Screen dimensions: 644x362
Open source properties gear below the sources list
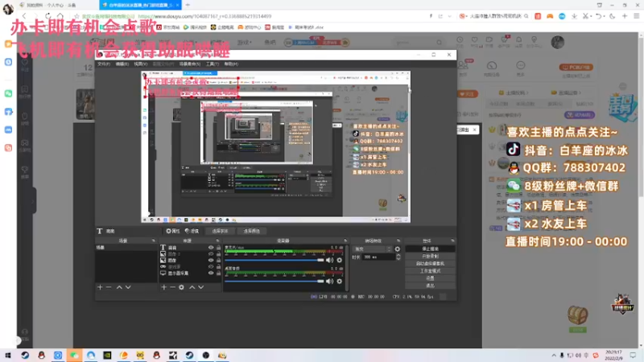[182, 287]
